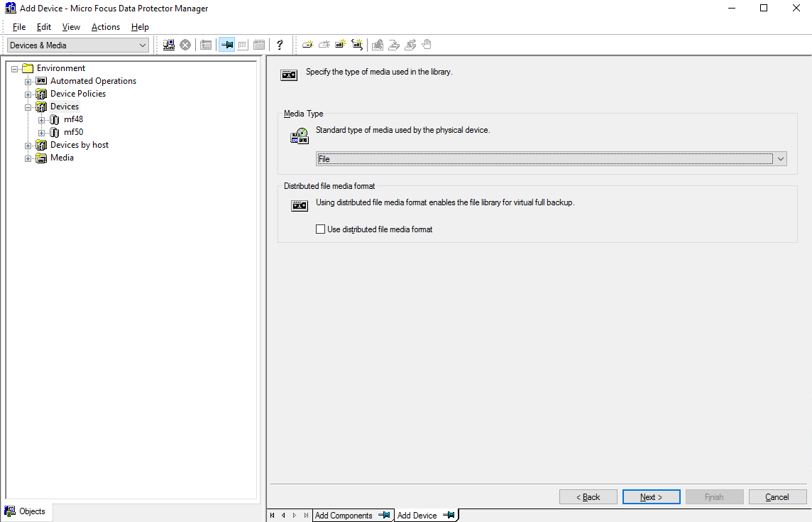This screenshot has width=812, height=522.
Task: Go to previous step with Back
Action: coord(588,496)
